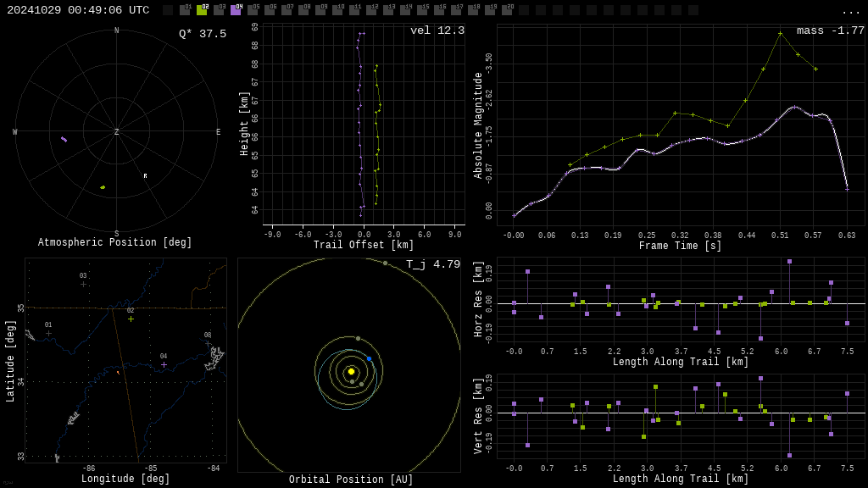Click the Sun at orbit center

(351, 371)
